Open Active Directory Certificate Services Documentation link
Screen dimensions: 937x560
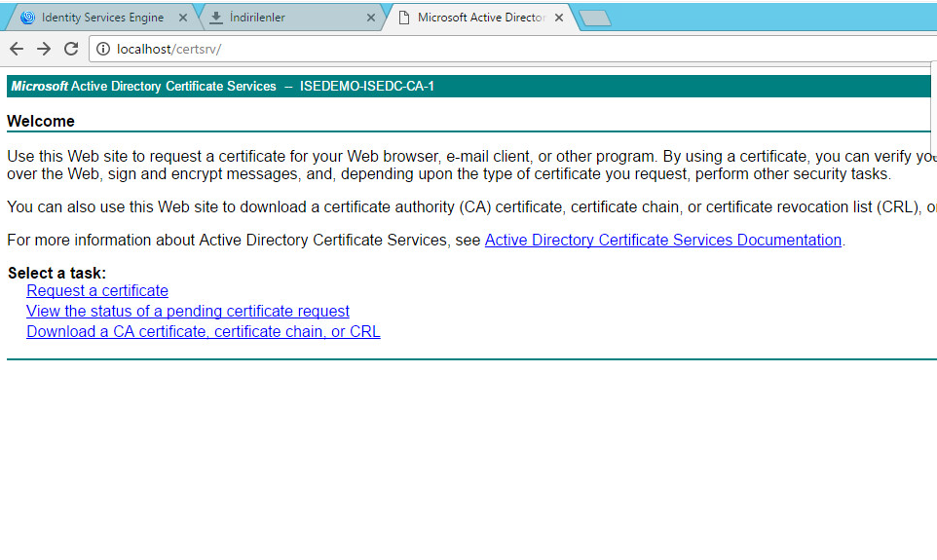pos(662,241)
